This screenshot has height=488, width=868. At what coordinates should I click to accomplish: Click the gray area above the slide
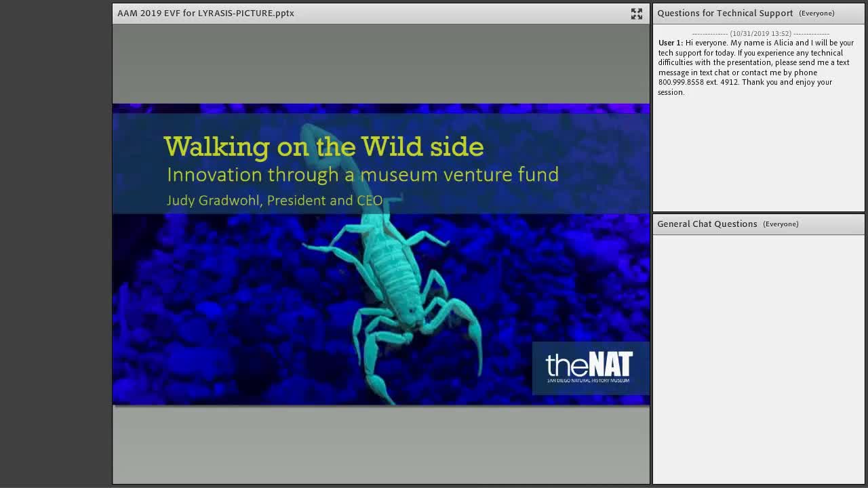380,64
